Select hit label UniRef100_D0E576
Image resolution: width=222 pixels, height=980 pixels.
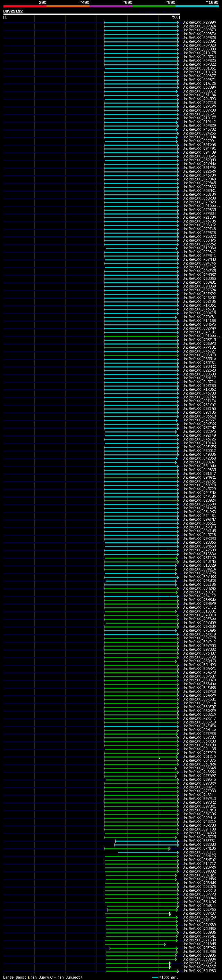click(199, 887)
